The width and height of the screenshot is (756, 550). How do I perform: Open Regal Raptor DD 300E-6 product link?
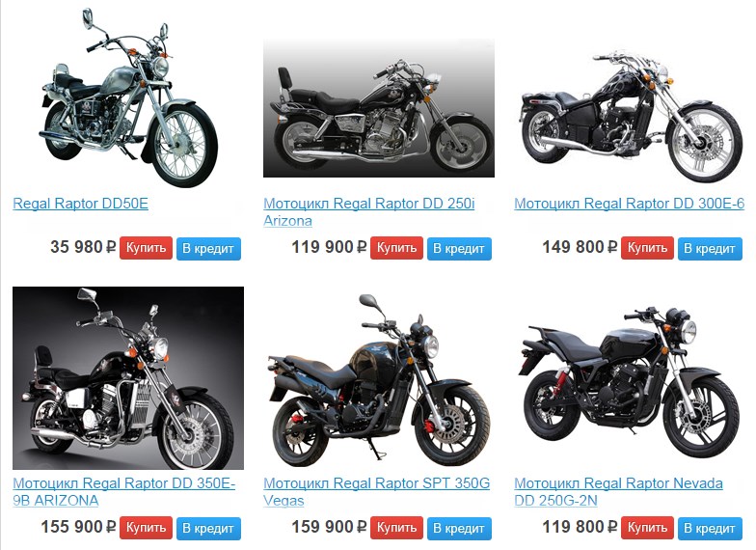629,203
